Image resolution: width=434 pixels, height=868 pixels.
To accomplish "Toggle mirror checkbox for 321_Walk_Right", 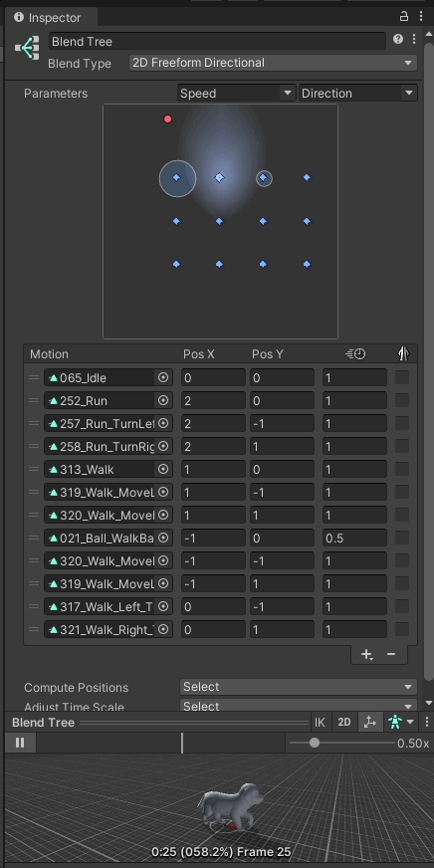I will 402,629.
